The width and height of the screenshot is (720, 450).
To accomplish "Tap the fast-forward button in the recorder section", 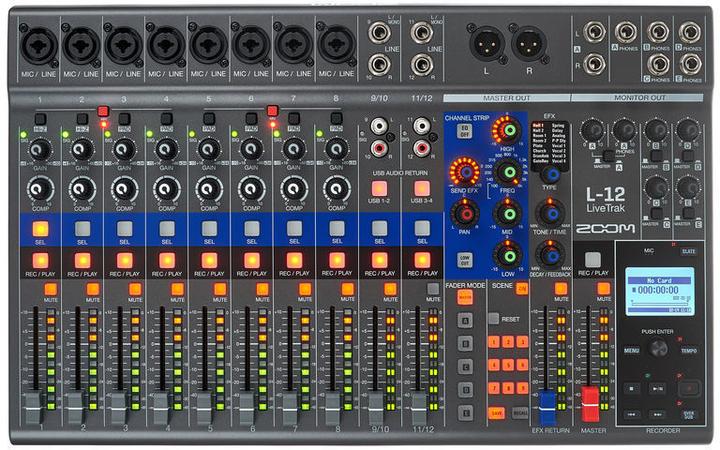I will pyautogui.click(x=657, y=414).
